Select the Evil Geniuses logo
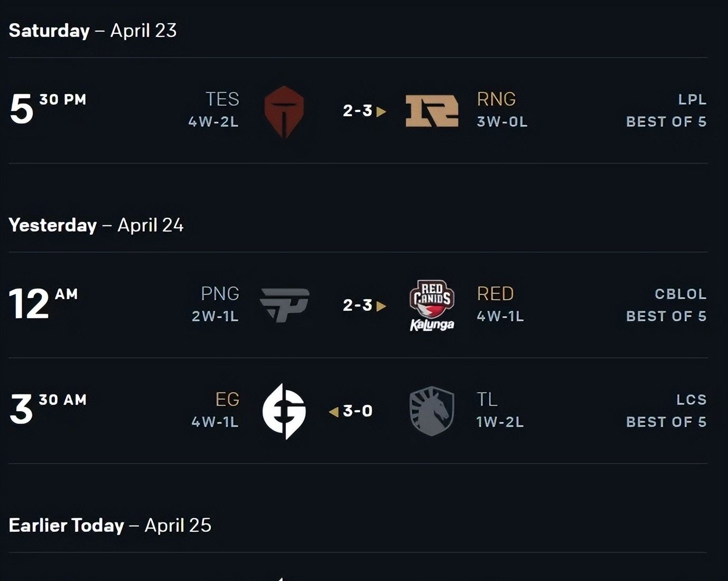Image resolution: width=728 pixels, height=581 pixels. click(284, 411)
